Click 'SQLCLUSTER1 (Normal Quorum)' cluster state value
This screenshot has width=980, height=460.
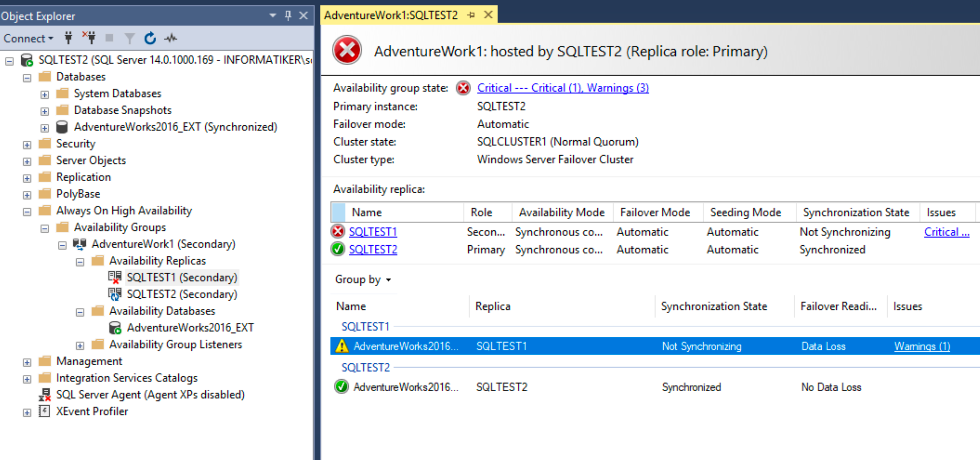pos(558,142)
